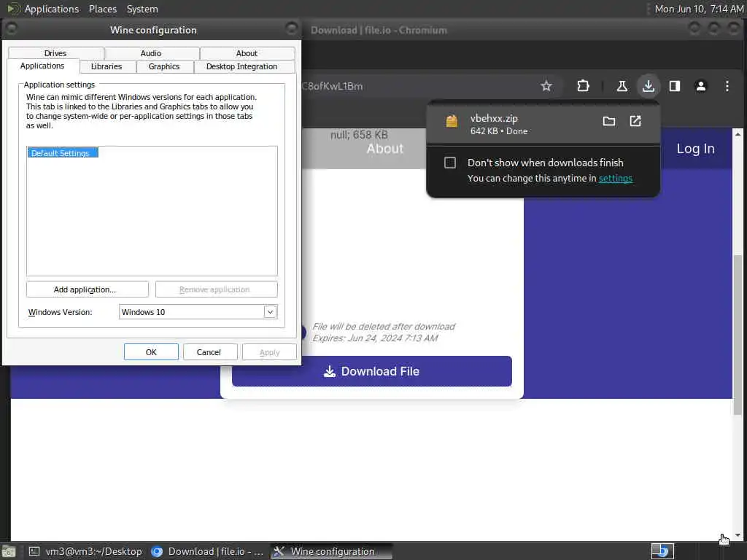747x560 pixels.
Task: Click the Wine configuration taskbar item
Action: pos(332,551)
